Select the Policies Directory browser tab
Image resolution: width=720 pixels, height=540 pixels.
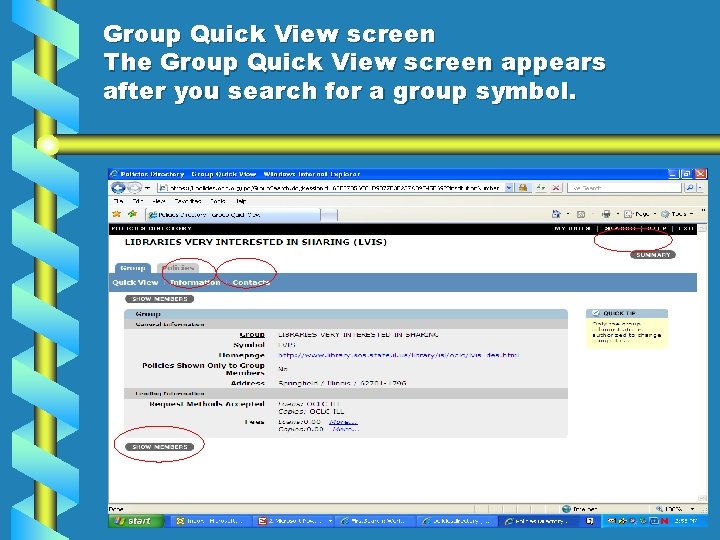coord(233,214)
